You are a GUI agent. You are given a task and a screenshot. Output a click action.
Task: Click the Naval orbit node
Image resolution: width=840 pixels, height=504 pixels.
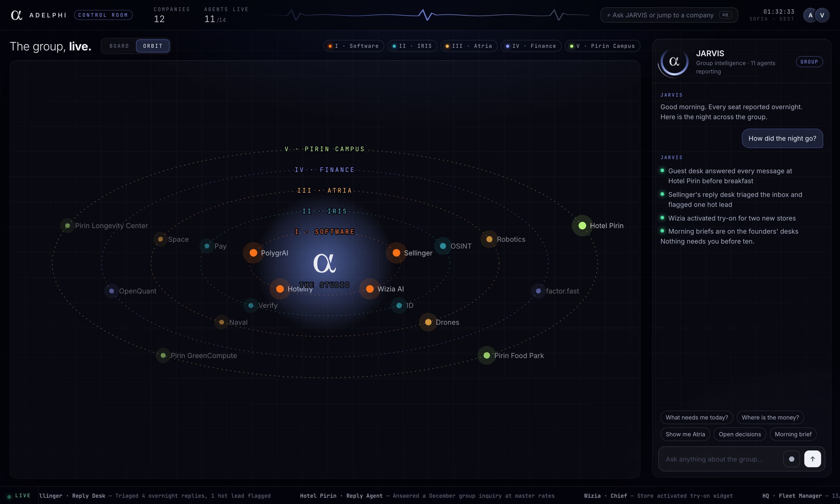[x=221, y=322]
